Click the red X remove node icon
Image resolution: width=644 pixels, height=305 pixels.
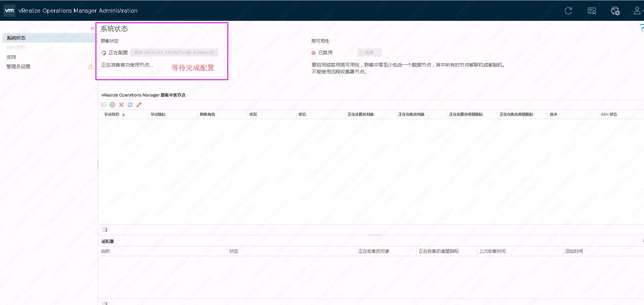(x=121, y=105)
